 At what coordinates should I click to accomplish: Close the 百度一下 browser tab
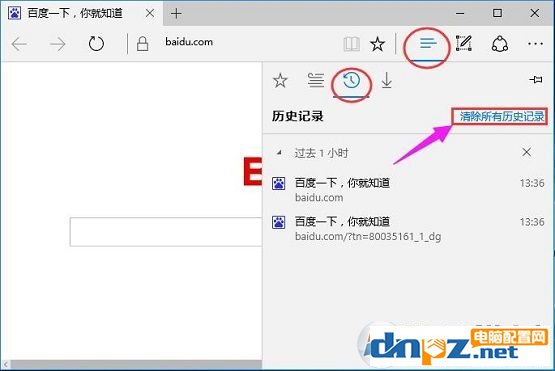150,13
